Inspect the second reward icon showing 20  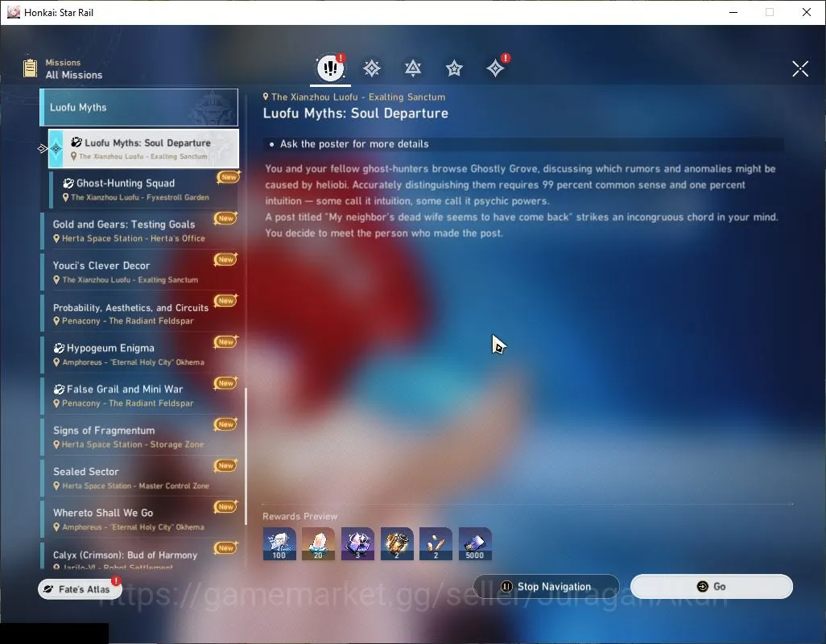[318, 543]
